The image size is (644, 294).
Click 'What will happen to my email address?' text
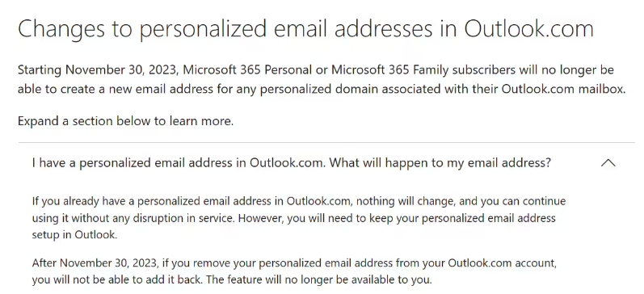[440, 163]
